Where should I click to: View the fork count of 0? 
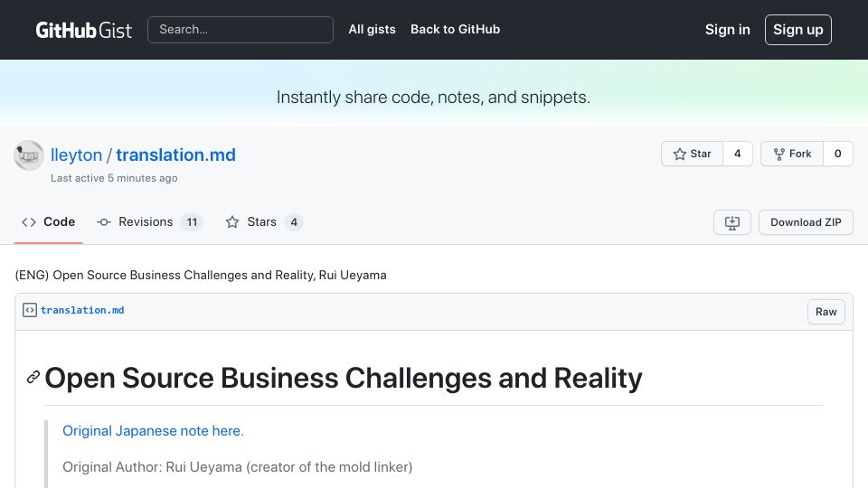(837, 154)
